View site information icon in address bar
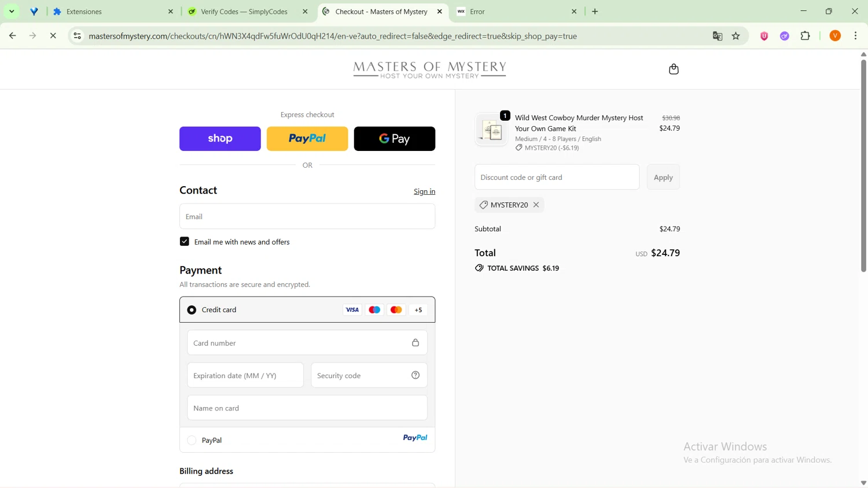 pyautogui.click(x=77, y=36)
